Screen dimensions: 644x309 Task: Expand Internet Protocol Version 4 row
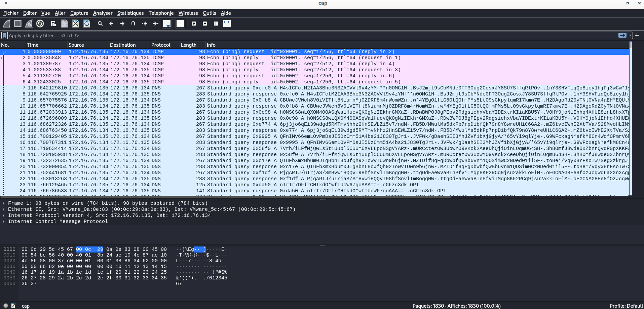4,216
